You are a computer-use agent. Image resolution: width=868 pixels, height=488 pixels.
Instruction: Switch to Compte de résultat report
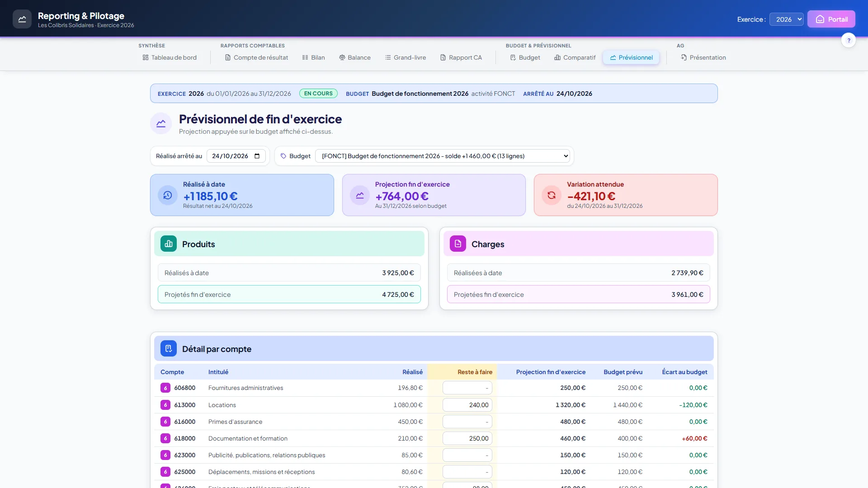click(256, 57)
